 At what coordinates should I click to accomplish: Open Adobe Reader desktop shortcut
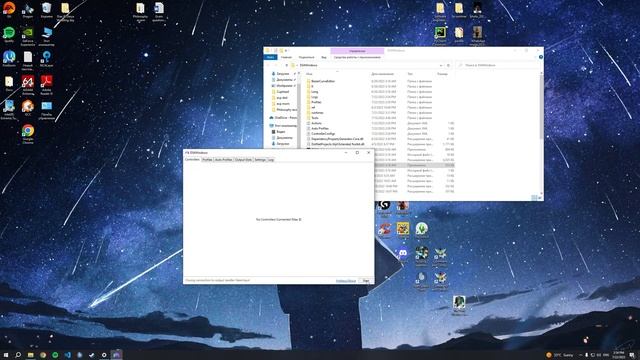click(46, 85)
